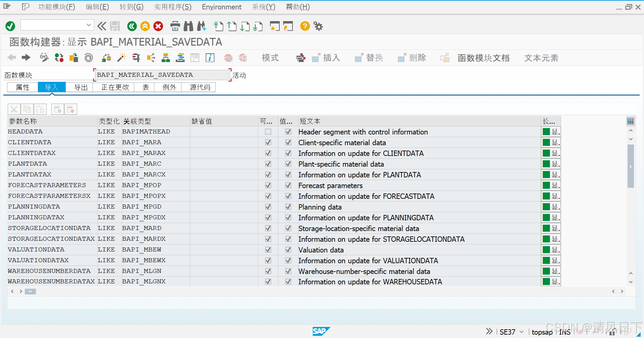Click the Delete Row icon above table

70,109
